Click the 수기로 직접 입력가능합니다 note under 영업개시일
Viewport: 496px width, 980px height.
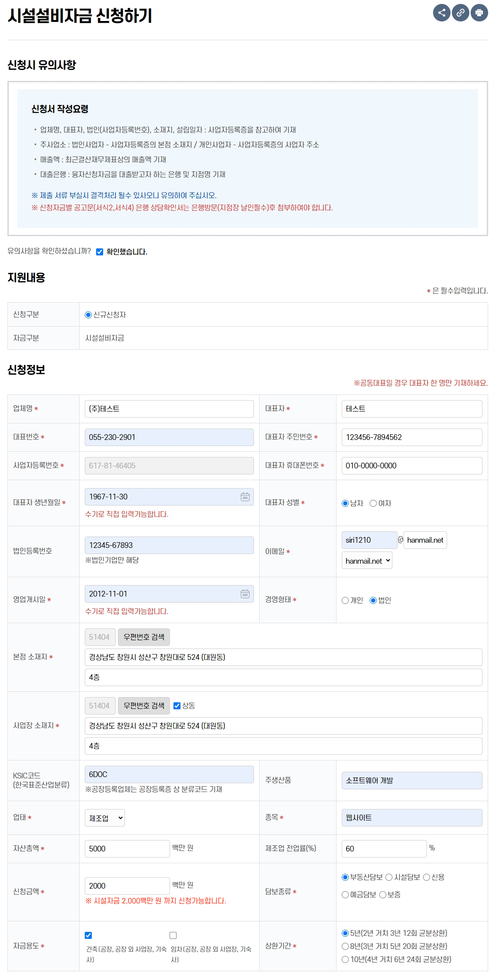127,611
